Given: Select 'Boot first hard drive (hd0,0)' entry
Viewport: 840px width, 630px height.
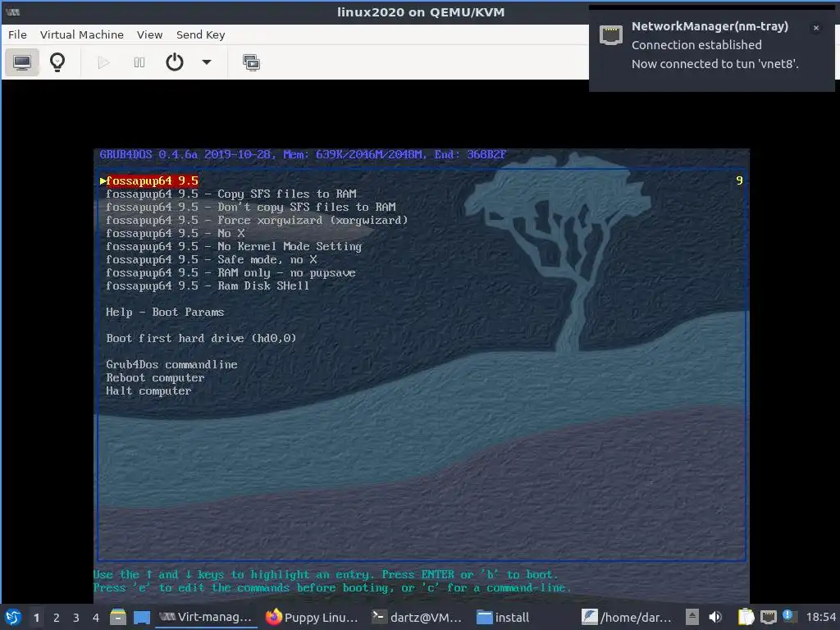Looking at the screenshot, I should (x=201, y=339).
